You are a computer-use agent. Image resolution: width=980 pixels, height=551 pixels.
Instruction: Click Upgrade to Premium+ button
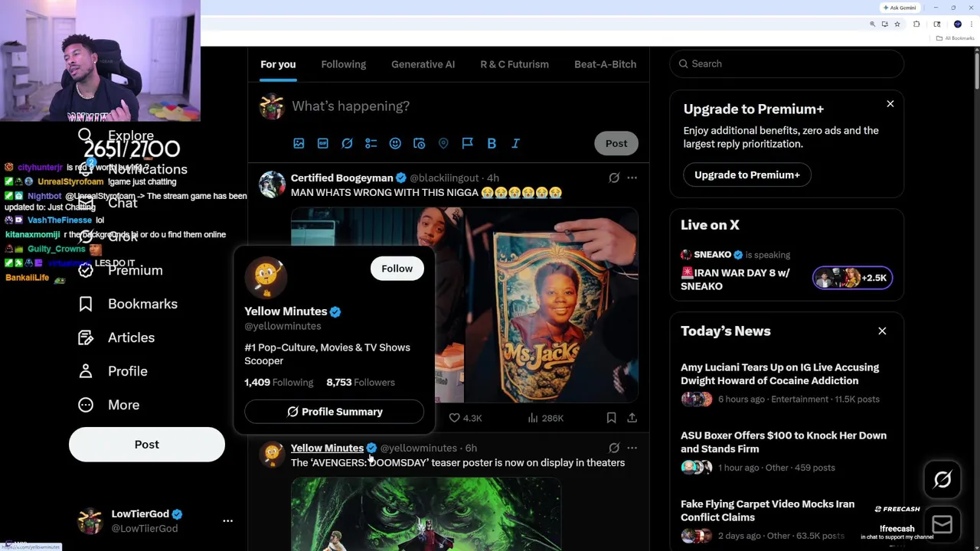[x=747, y=174]
